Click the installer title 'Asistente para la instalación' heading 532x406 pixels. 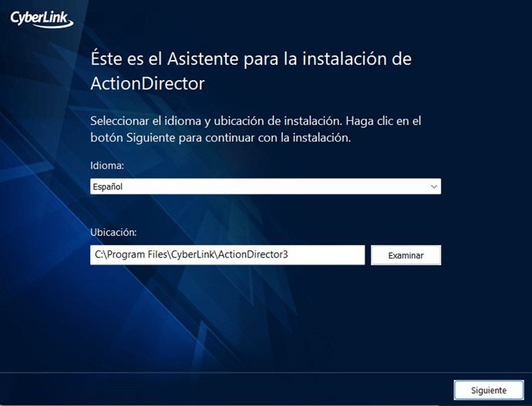pyautogui.click(x=251, y=71)
